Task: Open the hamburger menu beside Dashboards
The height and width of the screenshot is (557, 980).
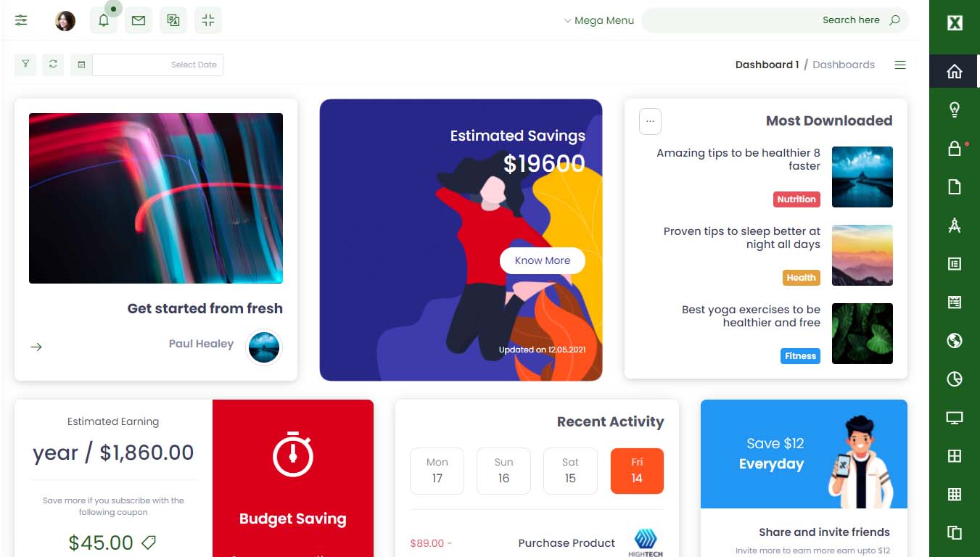Action: point(900,65)
